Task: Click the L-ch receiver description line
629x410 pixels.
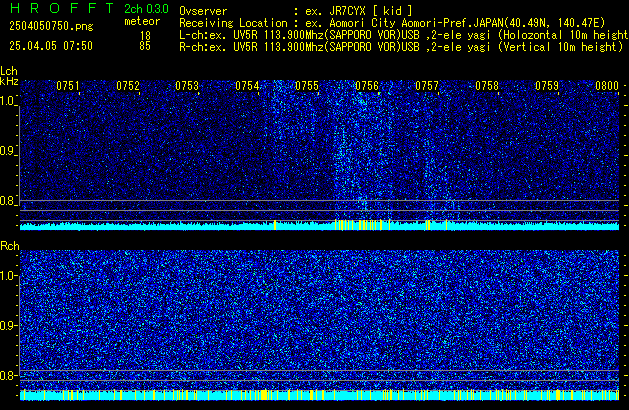Action: tap(404, 35)
